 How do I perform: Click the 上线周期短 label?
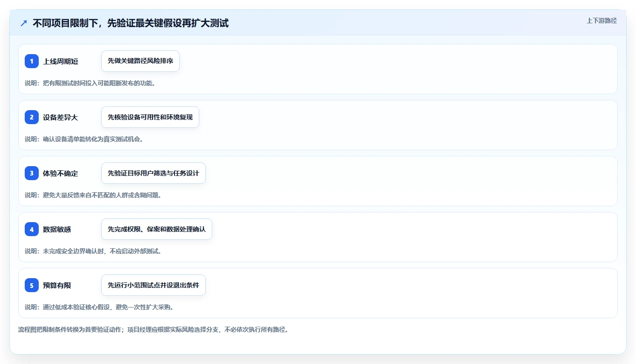point(61,61)
